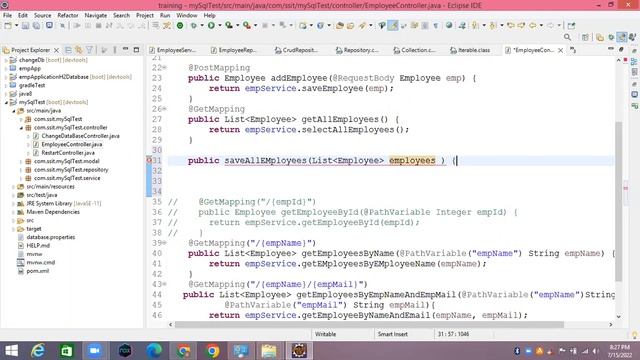The image size is (640, 360).
Task: Click the External Tools run icon
Action: 247,25
